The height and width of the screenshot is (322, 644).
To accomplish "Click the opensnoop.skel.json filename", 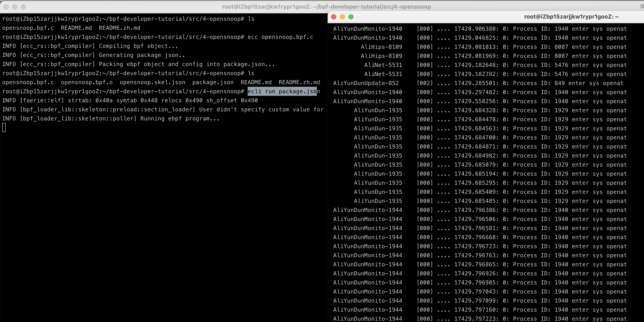I will click(x=153, y=82).
